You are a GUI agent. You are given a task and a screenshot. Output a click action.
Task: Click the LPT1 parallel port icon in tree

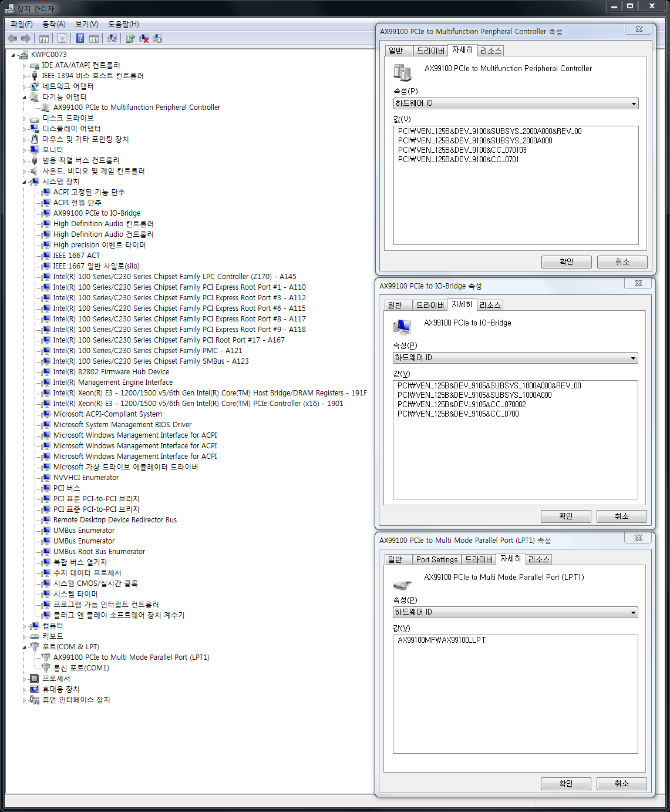46,657
